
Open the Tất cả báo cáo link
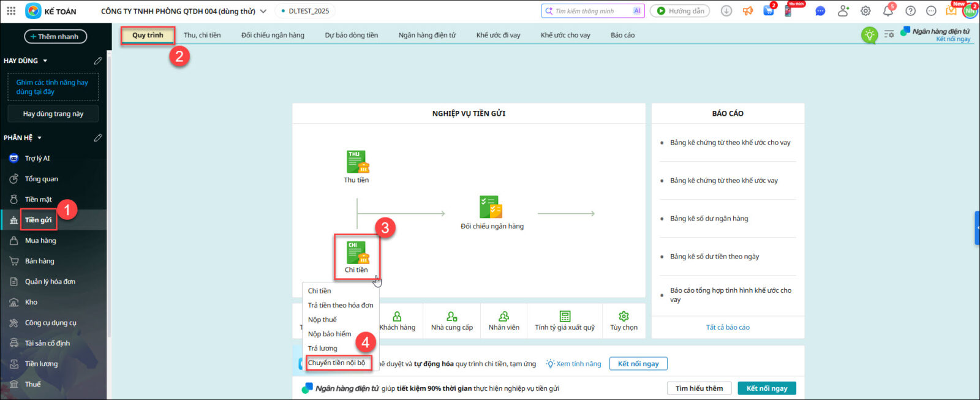(x=728, y=327)
